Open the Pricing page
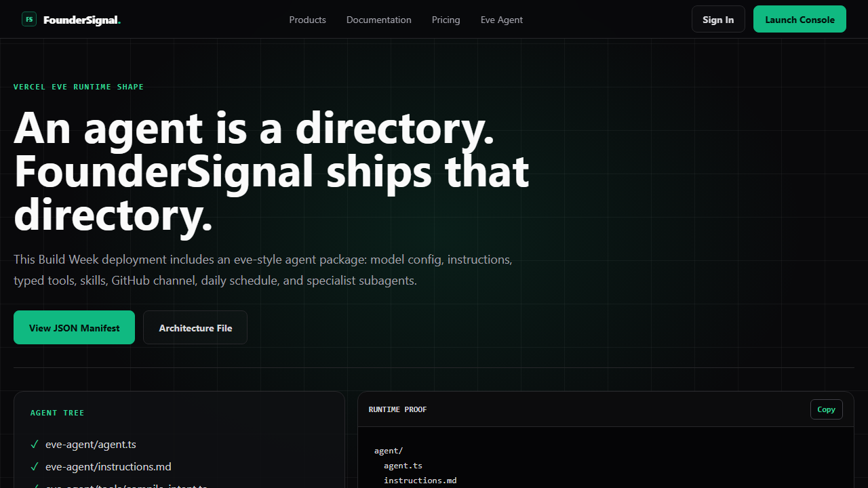The height and width of the screenshot is (488, 868). click(x=446, y=20)
